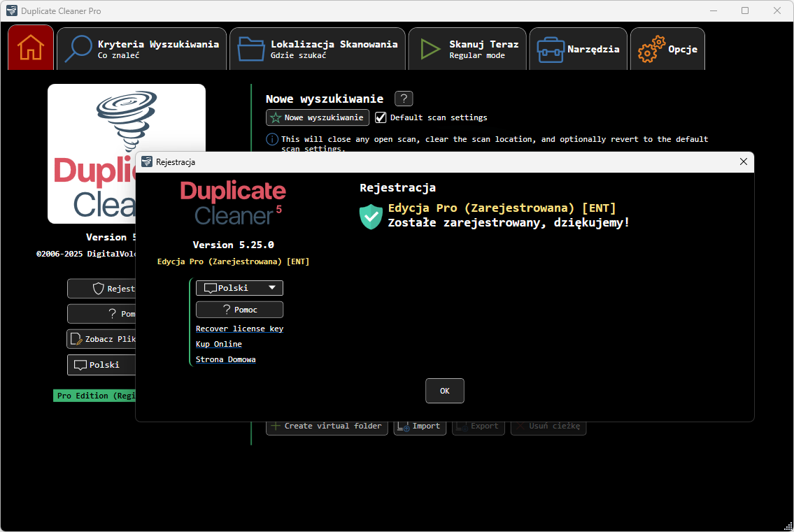The width and height of the screenshot is (794, 532).
Task: Click the question mark help icon beside Nowe wyszukiwanie
Action: click(404, 99)
